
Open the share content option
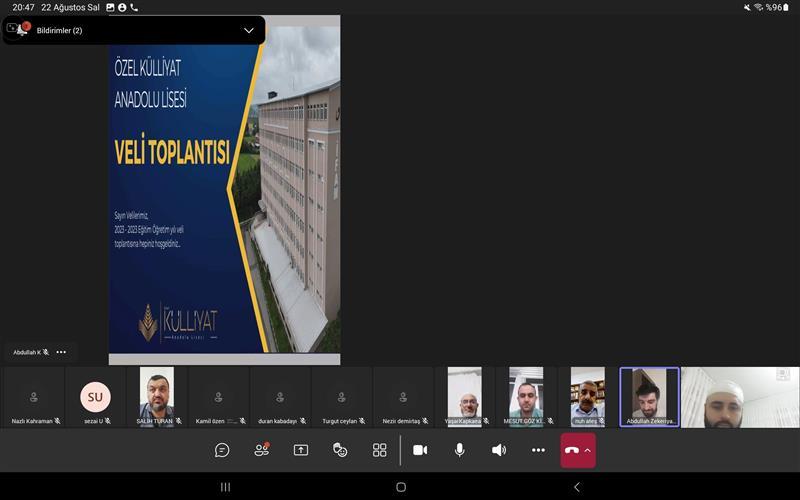point(301,450)
